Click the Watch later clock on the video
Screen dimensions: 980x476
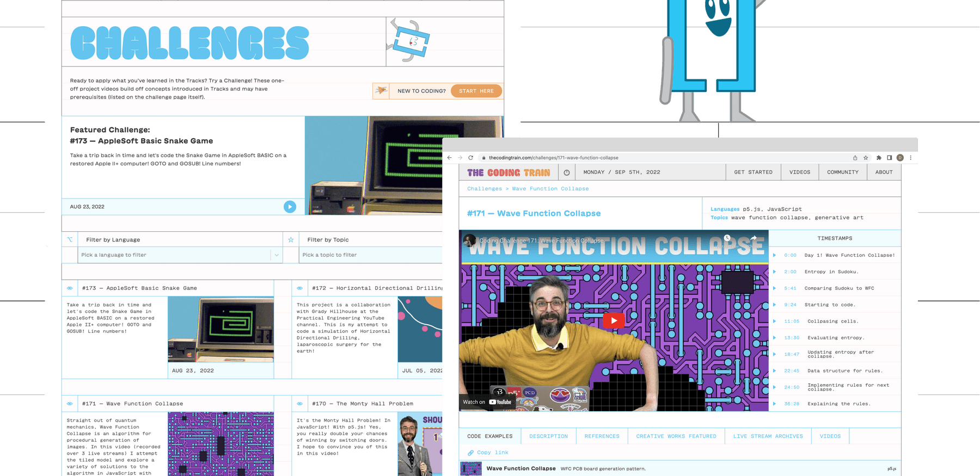[727, 238]
